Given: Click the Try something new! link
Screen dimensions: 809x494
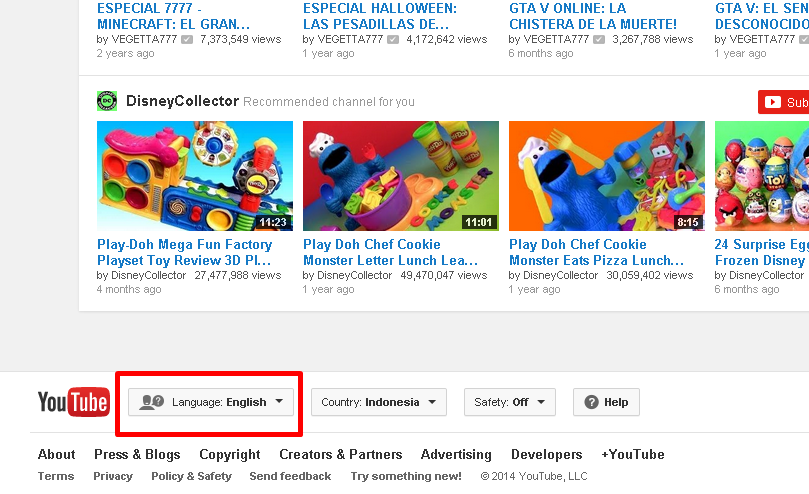Looking at the screenshot, I should point(406,476).
